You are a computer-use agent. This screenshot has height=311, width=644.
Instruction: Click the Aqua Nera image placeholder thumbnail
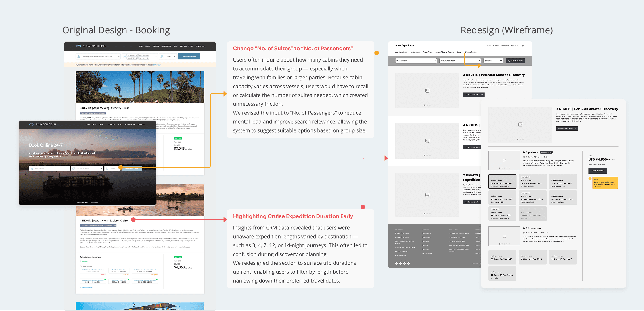(x=504, y=160)
